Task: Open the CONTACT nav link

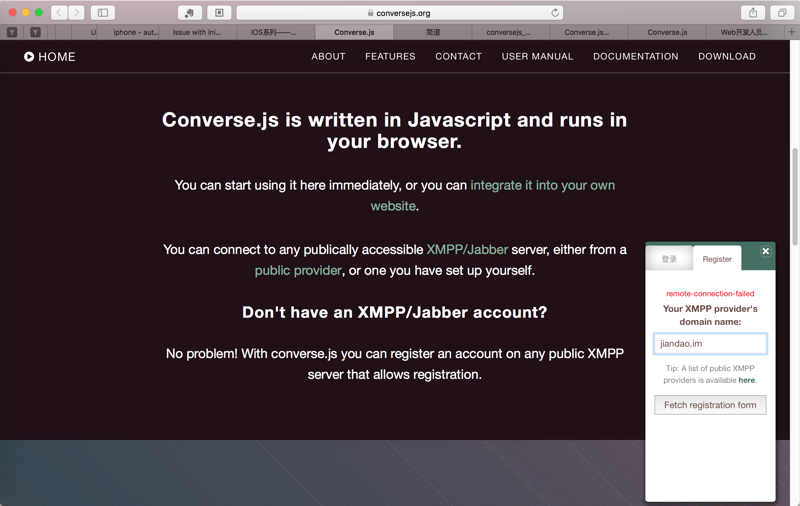Action: point(458,57)
